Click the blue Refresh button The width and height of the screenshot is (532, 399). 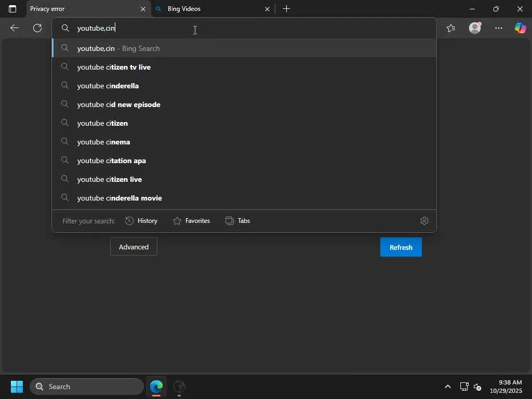pos(401,247)
